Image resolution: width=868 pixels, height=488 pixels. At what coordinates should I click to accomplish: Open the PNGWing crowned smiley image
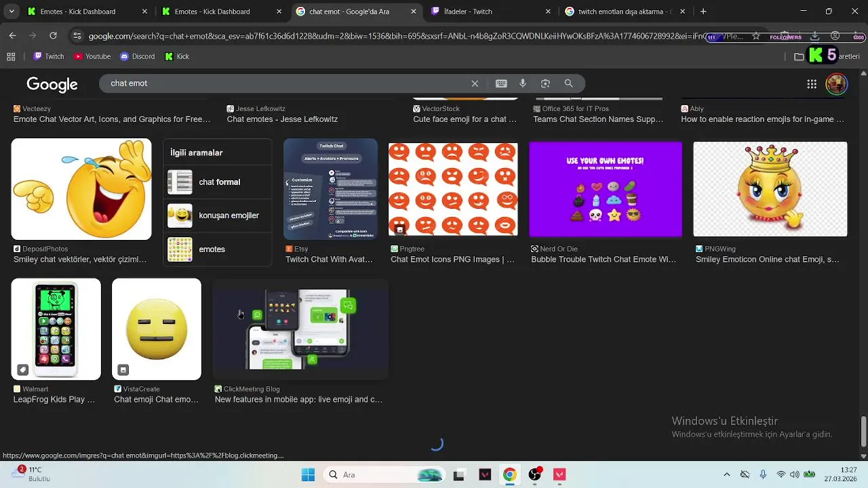click(x=770, y=189)
